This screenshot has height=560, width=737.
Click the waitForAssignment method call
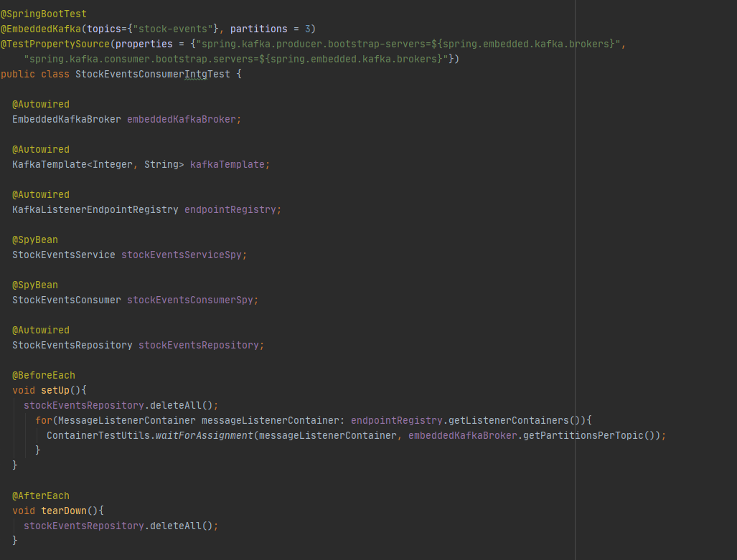pyautogui.click(x=205, y=435)
